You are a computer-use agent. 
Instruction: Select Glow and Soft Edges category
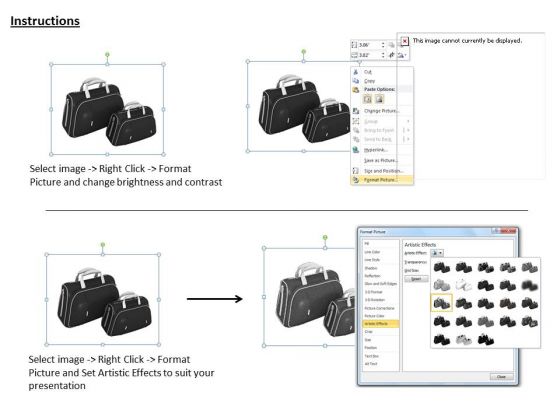click(380, 284)
